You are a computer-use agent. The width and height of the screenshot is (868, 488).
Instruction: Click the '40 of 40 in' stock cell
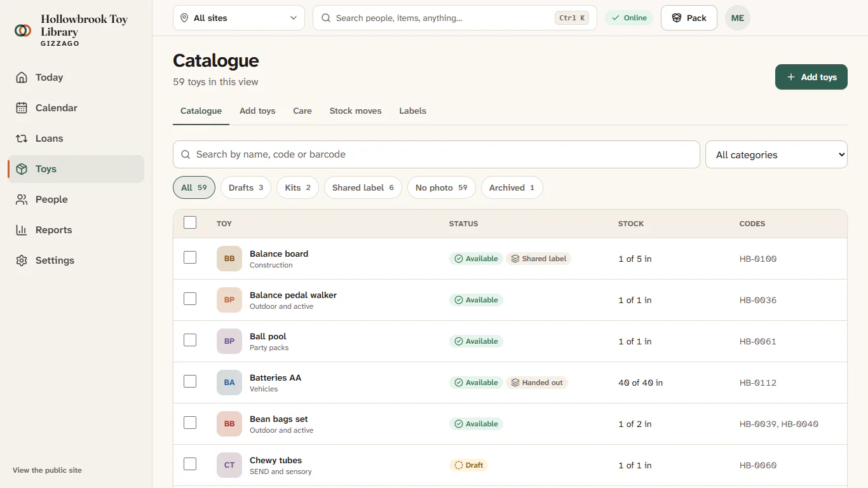641,383
